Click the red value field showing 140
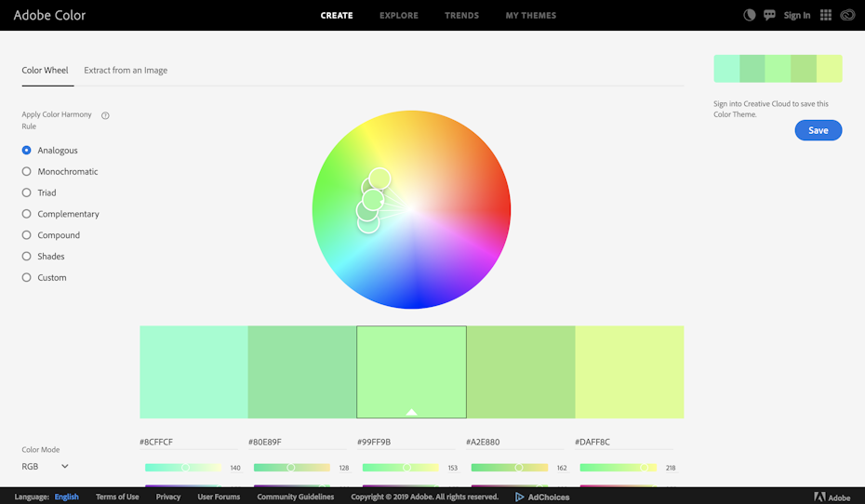This screenshot has height=504, width=865. (x=235, y=468)
